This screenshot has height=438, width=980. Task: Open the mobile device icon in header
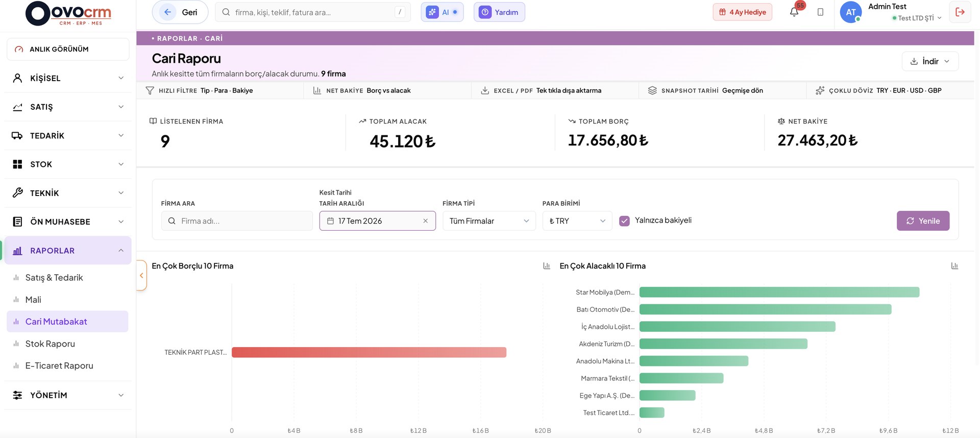(x=820, y=12)
